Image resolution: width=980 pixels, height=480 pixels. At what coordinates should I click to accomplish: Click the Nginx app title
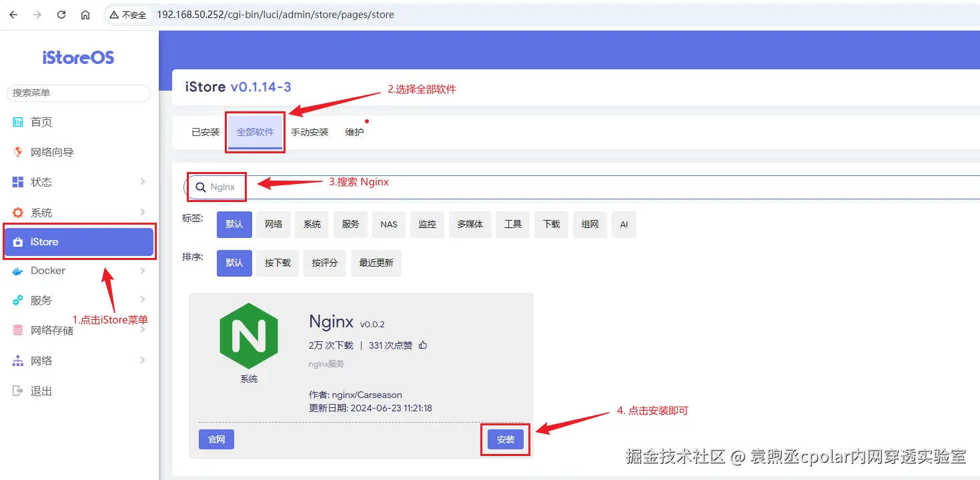tap(331, 322)
